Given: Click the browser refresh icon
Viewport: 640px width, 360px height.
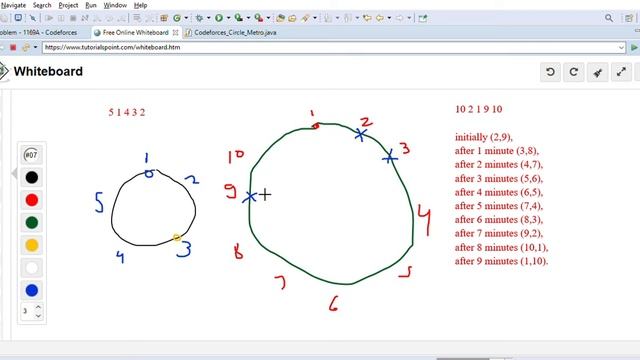Looking at the screenshot, I should 26,47.
